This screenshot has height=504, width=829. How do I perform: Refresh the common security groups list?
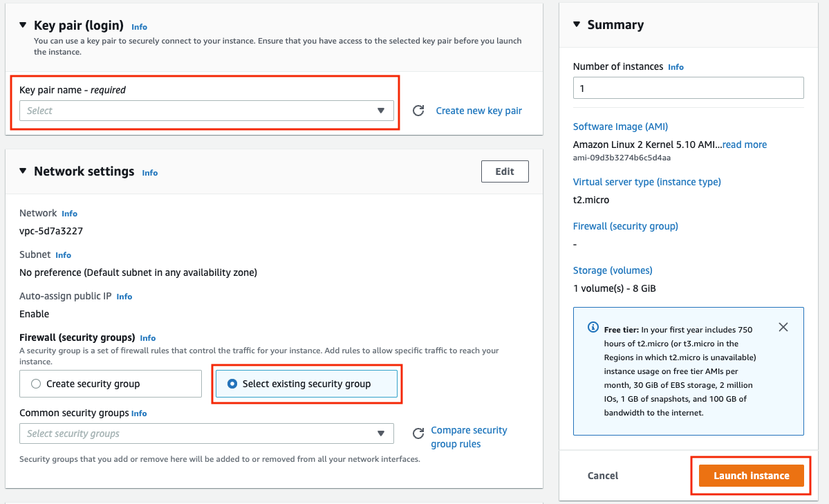418,433
